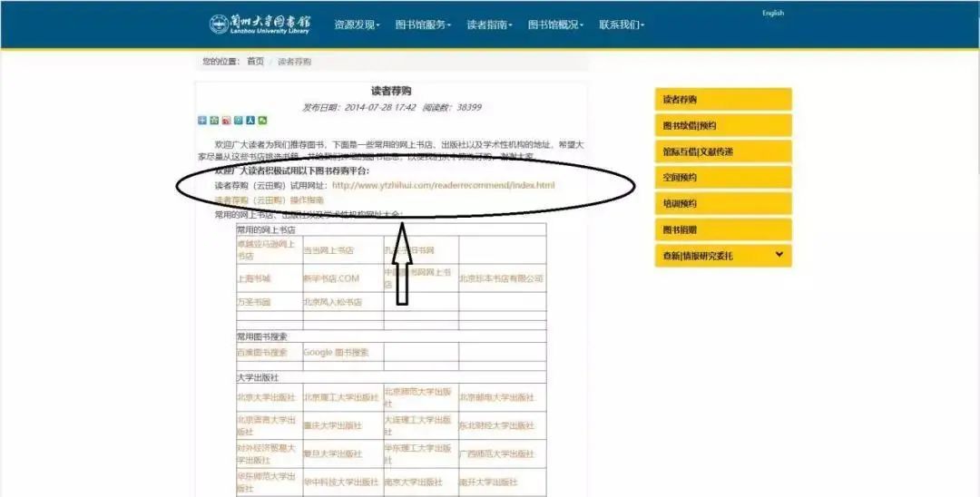Open the 复旦大学出版社 link
Viewport: 980px width, 497px height.
pos(332,453)
